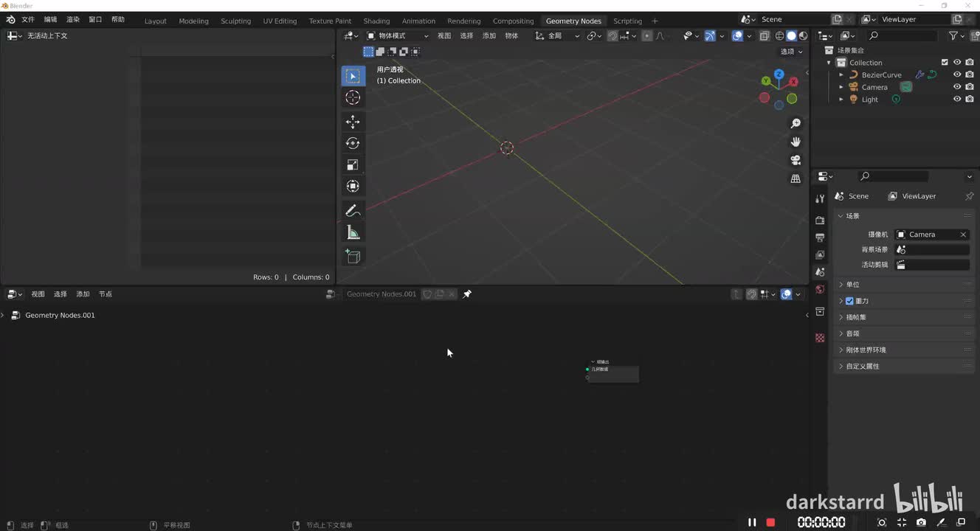Toggle Collection exclude checkbox in outliner
Screen dimensions: 980x531
tap(945, 63)
